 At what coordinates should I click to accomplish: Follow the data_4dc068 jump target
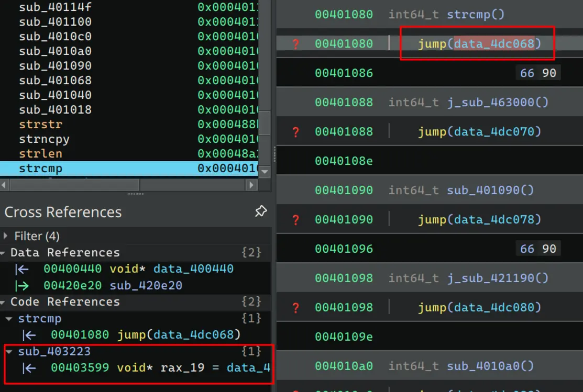click(x=493, y=44)
